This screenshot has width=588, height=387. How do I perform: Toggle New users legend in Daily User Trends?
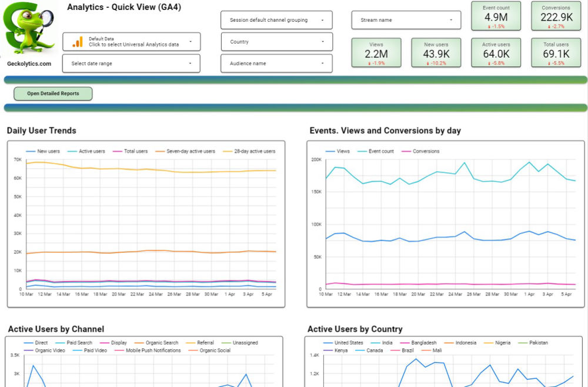click(x=43, y=152)
